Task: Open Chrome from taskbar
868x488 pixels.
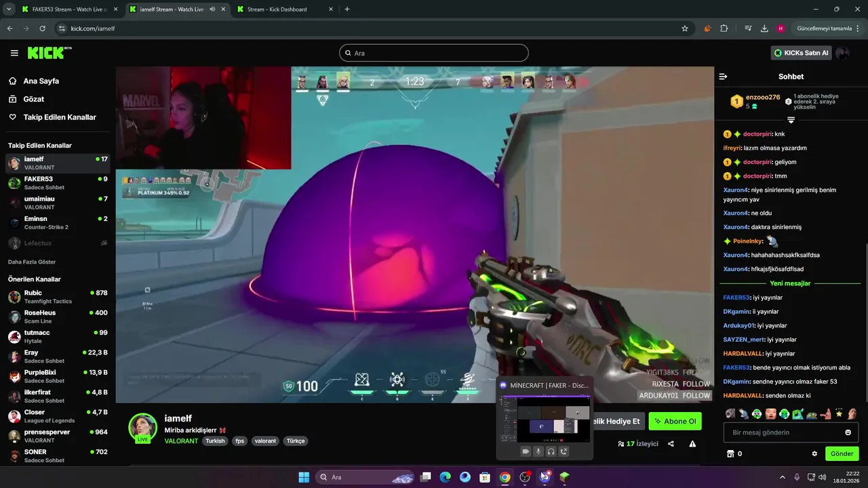Action: [505, 477]
